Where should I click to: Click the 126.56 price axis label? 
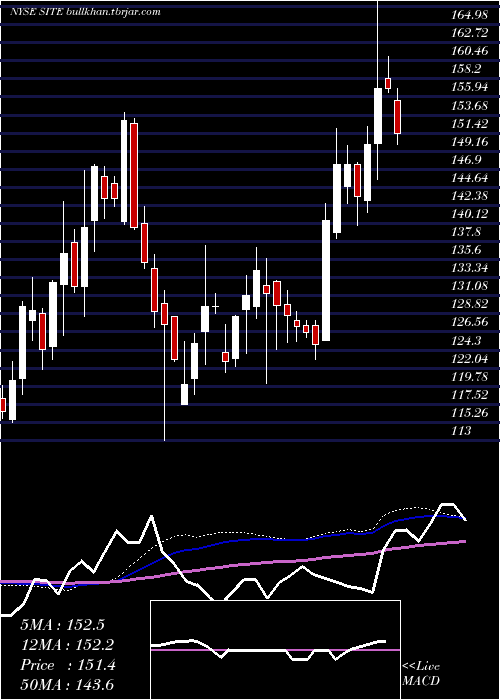[470, 322]
